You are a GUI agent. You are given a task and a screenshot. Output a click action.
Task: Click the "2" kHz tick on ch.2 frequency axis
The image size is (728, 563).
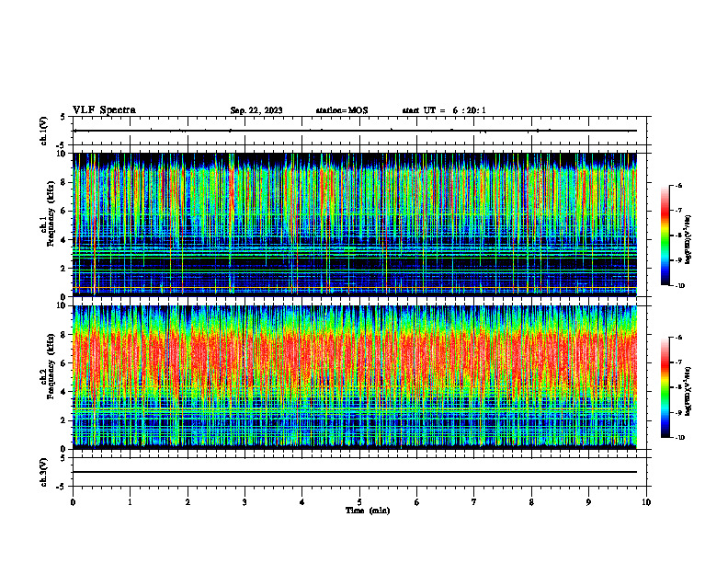tap(64, 420)
